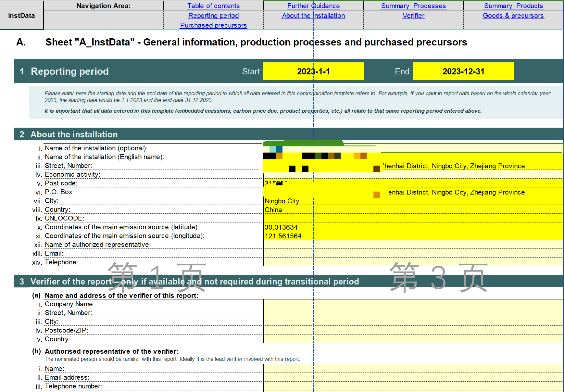
Task: Select the verifier representative Name field
Action: click(413, 369)
